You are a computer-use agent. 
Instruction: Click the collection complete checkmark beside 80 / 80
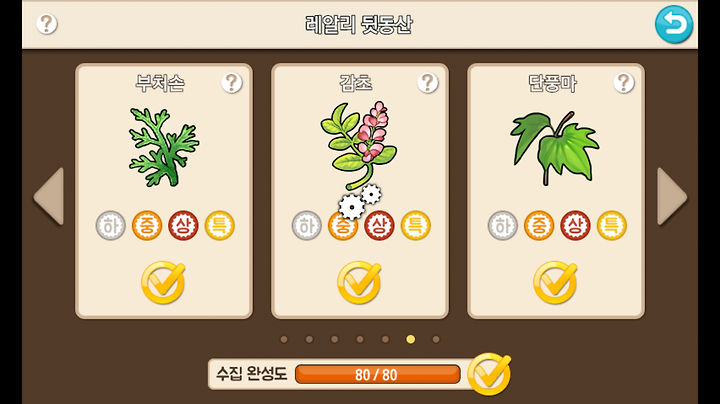pos(489,374)
